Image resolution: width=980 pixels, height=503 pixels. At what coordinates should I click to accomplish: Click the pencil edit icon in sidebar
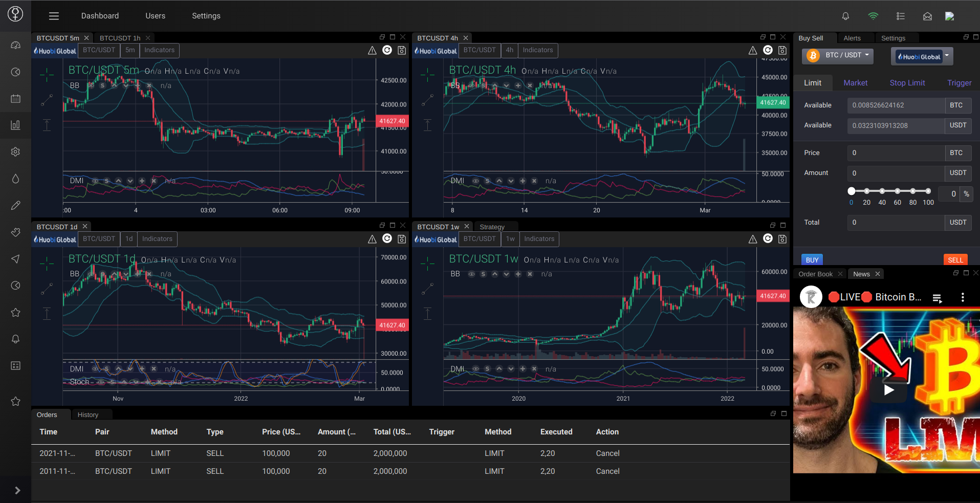pos(16,205)
